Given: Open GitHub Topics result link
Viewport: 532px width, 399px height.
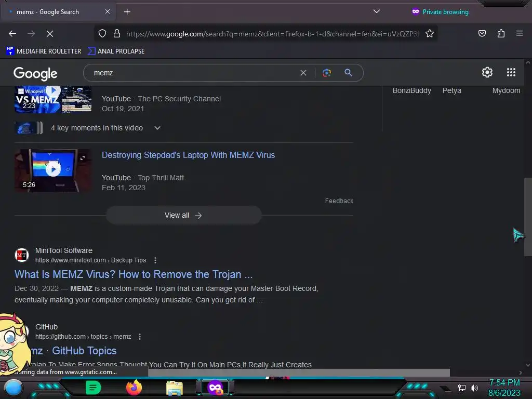Looking at the screenshot, I should tap(73, 351).
